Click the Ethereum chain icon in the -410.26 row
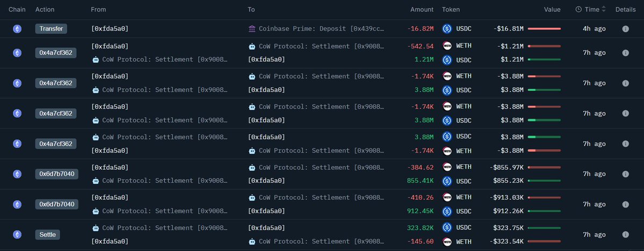The image size is (644, 251). [17, 205]
